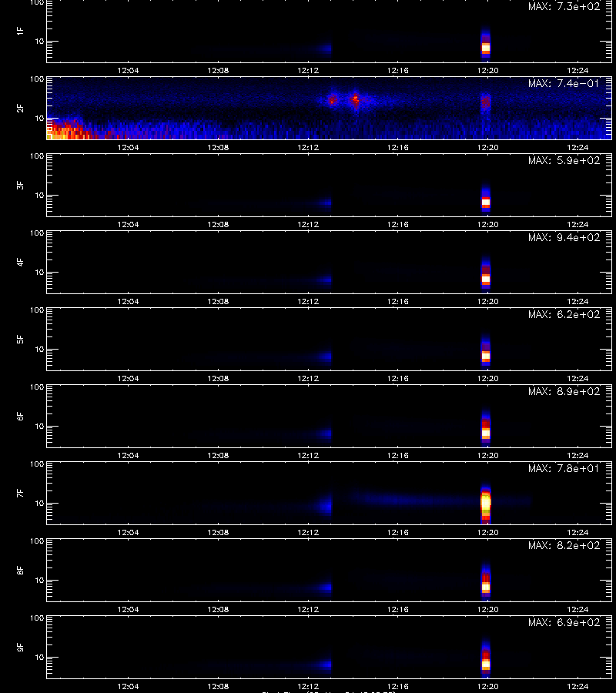616x693 pixels.
Task: Click the 3F panel label
Action: (20, 185)
